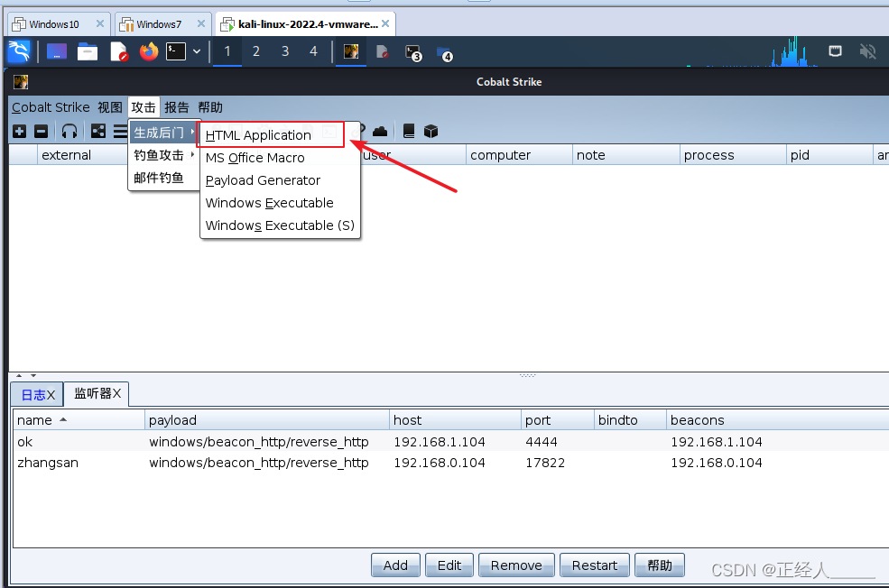Click the Edit listener button
Viewport: 889px width, 588px height.
tap(449, 565)
